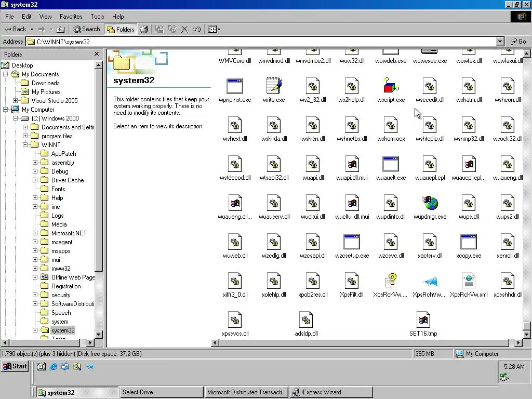Click the Undo toolbar icon
The height and width of the screenshot is (399, 532).
[197, 29]
